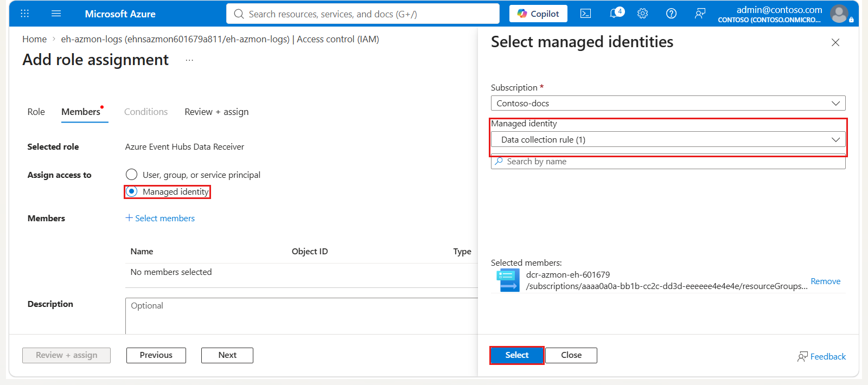The width and height of the screenshot is (868, 385).
Task: Click the + Select members link
Action: click(160, 218)
